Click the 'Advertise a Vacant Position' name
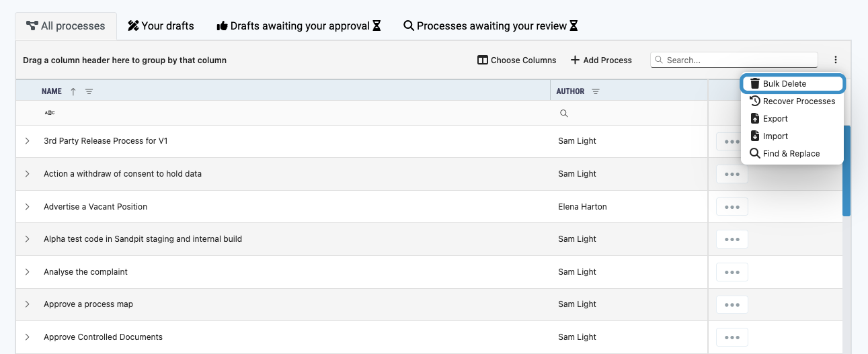 pos(95,207)
